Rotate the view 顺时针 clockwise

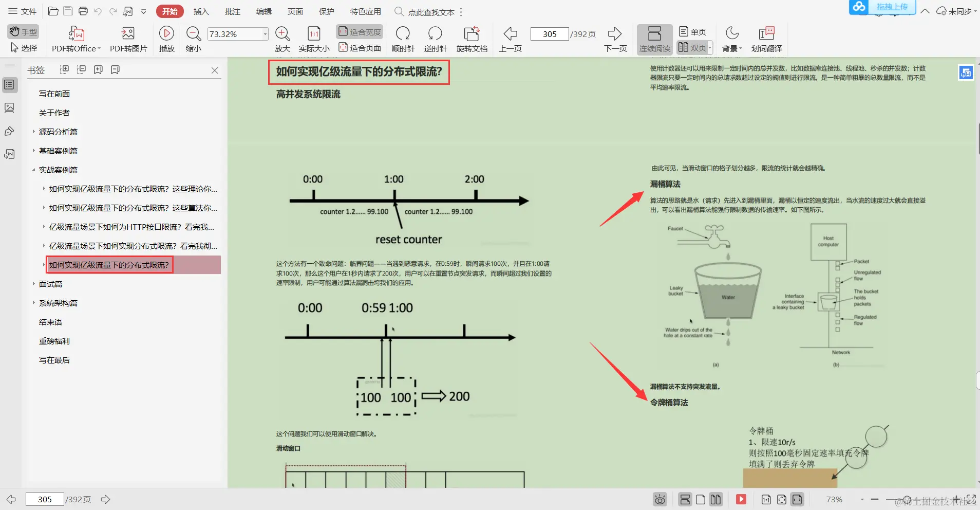click(403, 40)
